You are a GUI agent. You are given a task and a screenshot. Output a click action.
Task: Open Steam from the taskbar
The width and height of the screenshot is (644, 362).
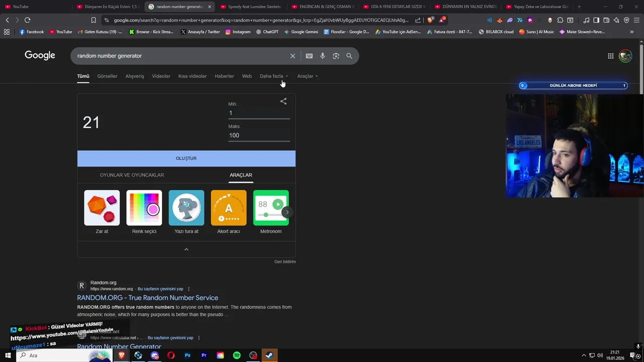pos(269,355)
